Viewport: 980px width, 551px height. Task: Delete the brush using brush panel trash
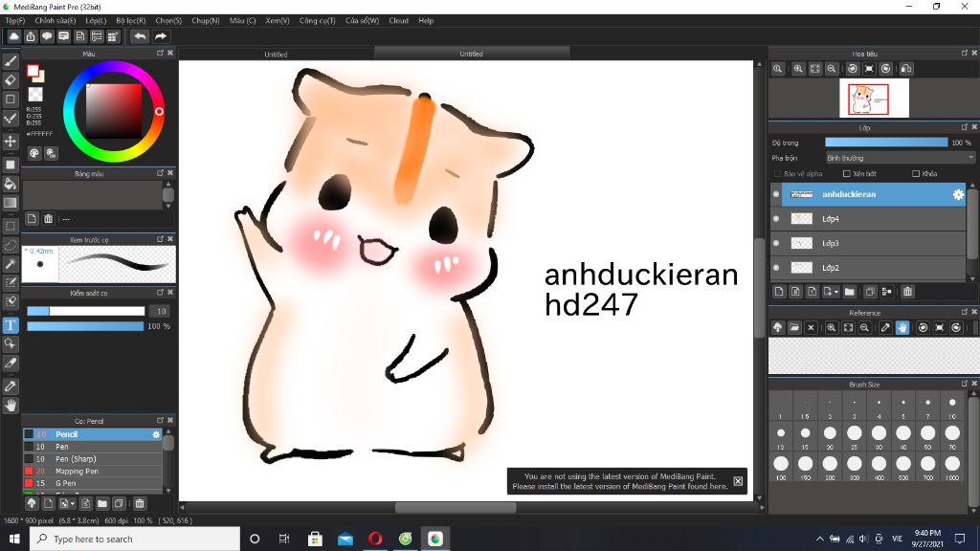point(140,503)
